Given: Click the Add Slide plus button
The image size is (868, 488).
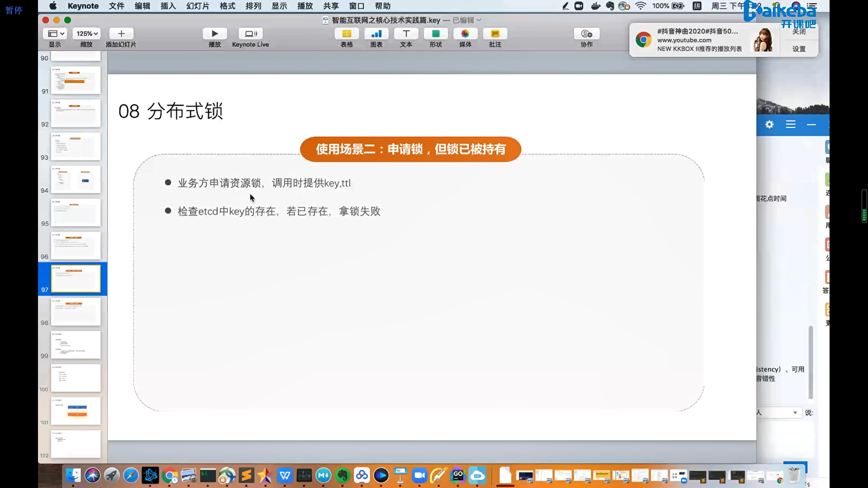Looking at the screenshot, I should pos(121,34).
